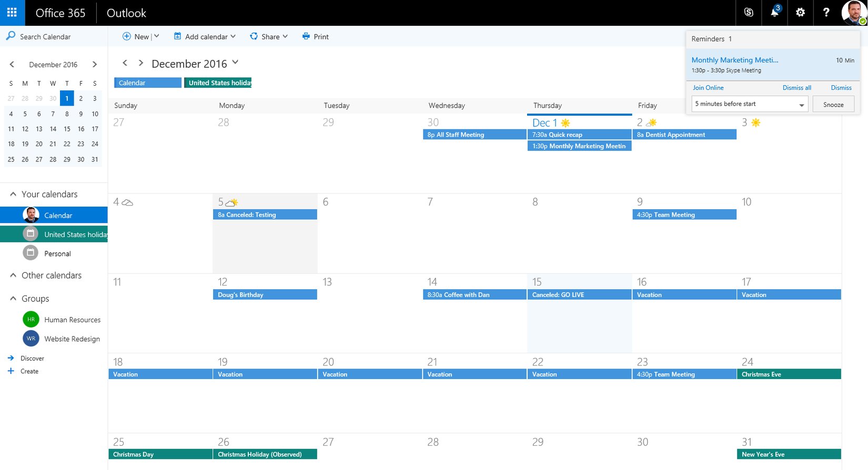868x470 pixels.
Task: Open 4:30p Team Meeting on the 9th
Action: point(684,214)
